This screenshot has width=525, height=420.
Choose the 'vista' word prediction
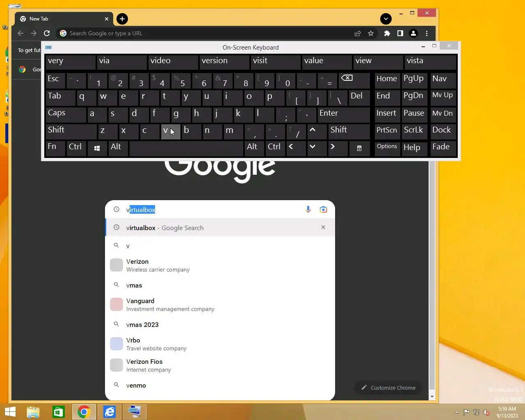430,62
